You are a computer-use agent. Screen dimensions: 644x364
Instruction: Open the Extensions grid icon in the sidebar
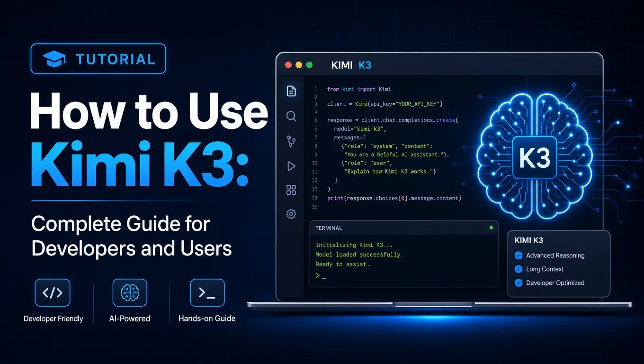pos(291,190)
